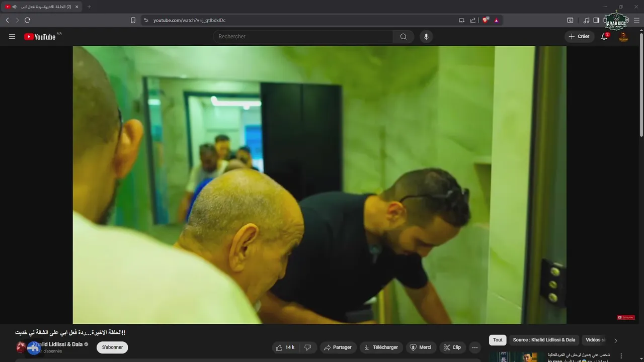The width and height of the screenshot is (644, 362).
Task: Open a new browser tab
Action: coord(89,7)
